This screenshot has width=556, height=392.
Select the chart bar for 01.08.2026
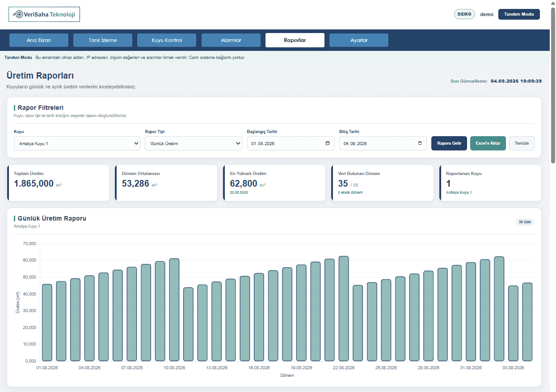[47, 322]
